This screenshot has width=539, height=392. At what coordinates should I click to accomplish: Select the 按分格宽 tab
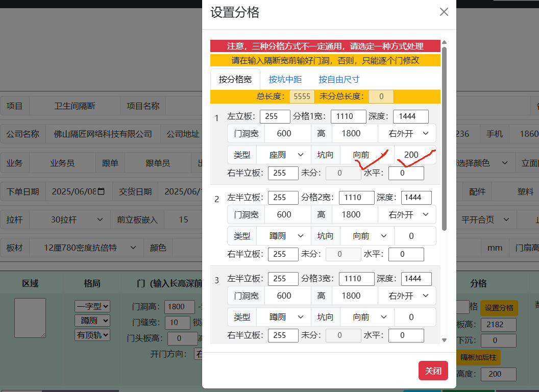235,80
